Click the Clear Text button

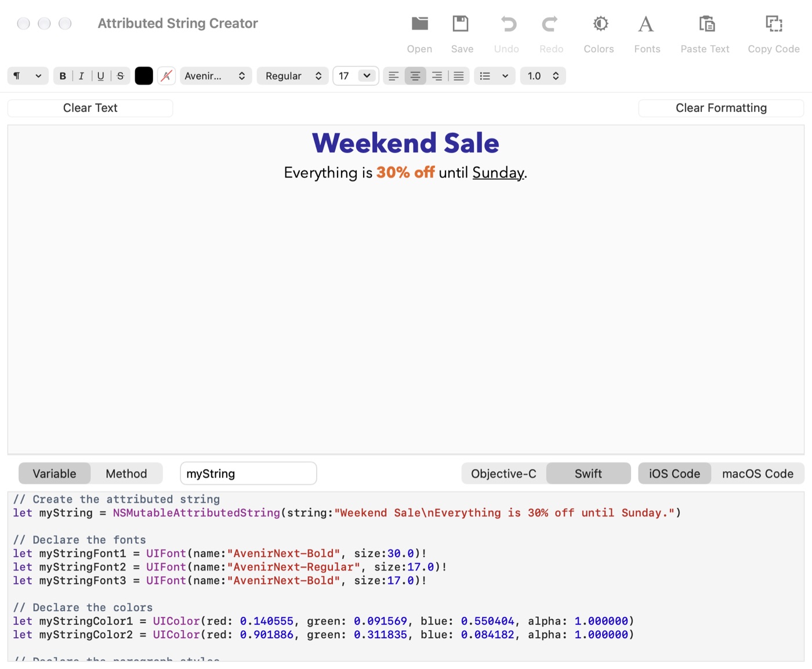[90, 108]
